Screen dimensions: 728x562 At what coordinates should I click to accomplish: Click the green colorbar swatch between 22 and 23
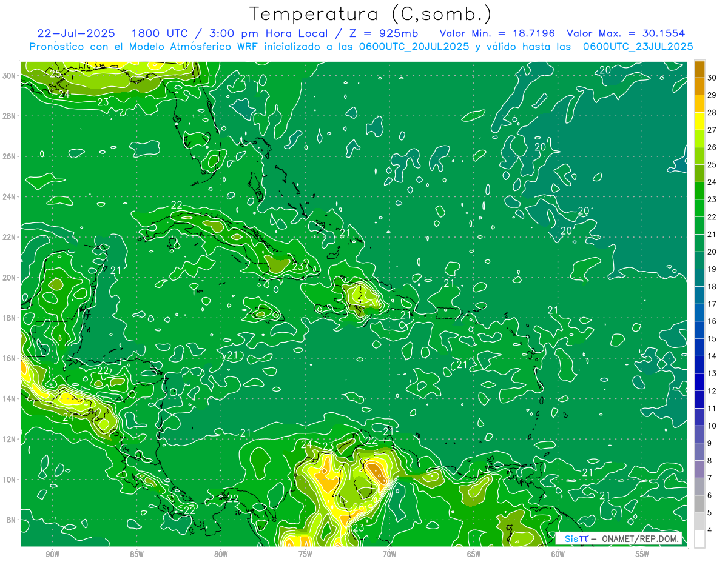click(x=699, y=209)
